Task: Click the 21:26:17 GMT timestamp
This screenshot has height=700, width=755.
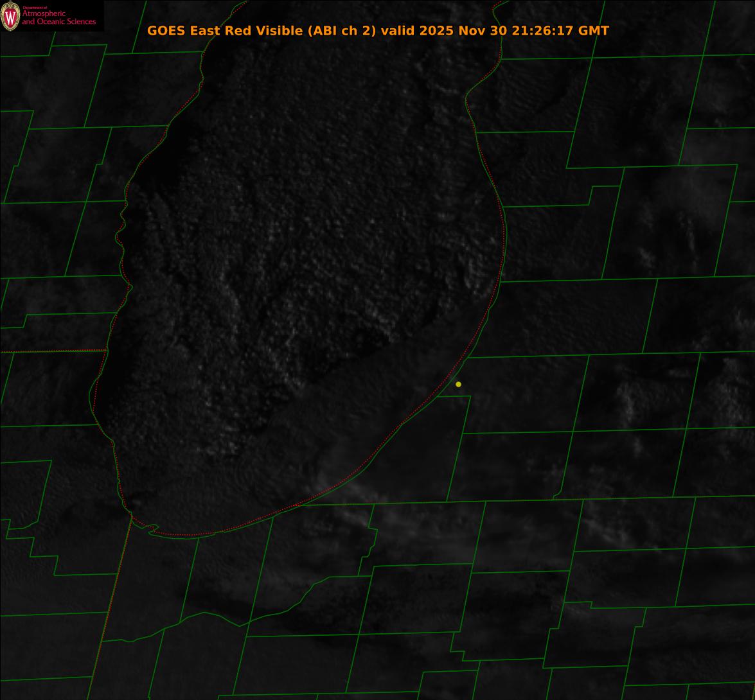Action: pos(560,31)
